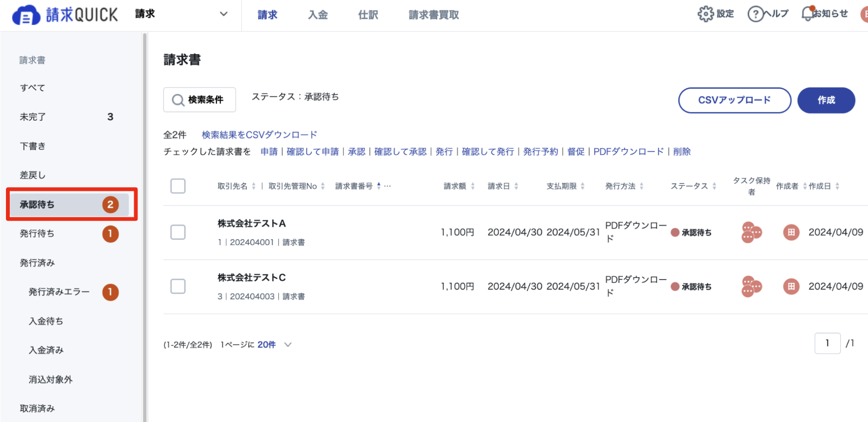Viewport: 868px width, 422px height.
Task: Sort by 作成日 column arrows
Action: (x=837, y=186)
